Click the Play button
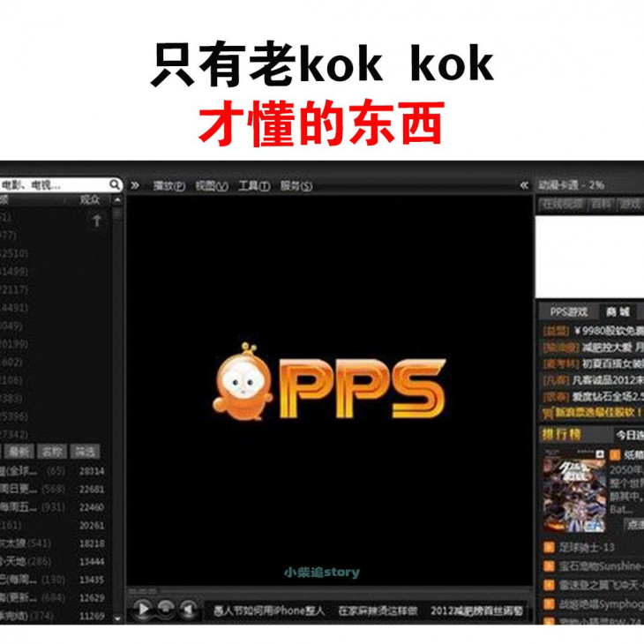 point(143,609)
